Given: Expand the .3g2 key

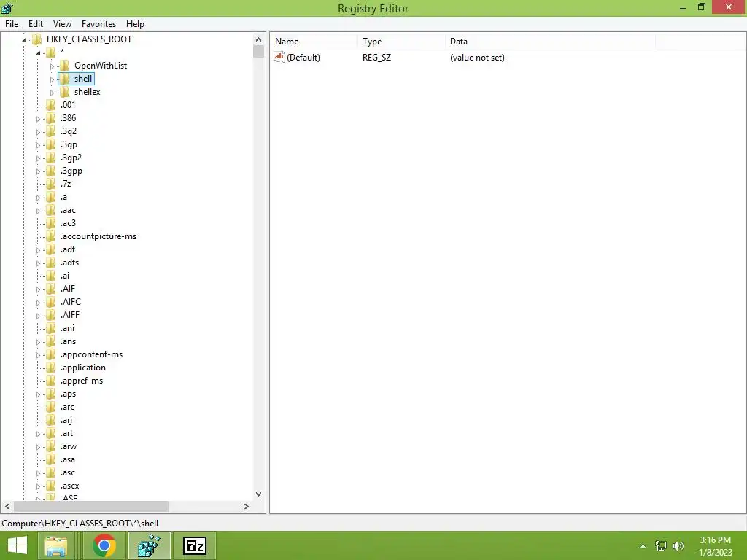Looking at the screenshot, I should pos(38,132).
